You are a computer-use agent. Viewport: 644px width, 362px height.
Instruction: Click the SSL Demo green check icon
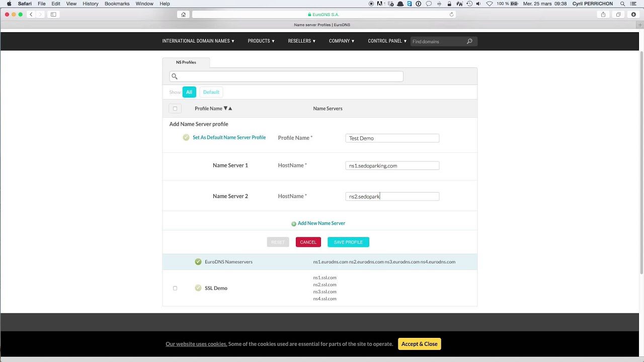[x=198, y=288]
